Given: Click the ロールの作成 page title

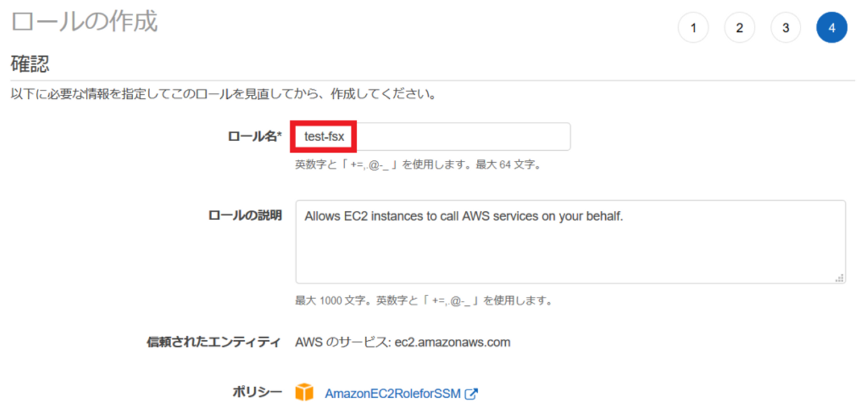Looking at the screenshot, I should (84, 22).
